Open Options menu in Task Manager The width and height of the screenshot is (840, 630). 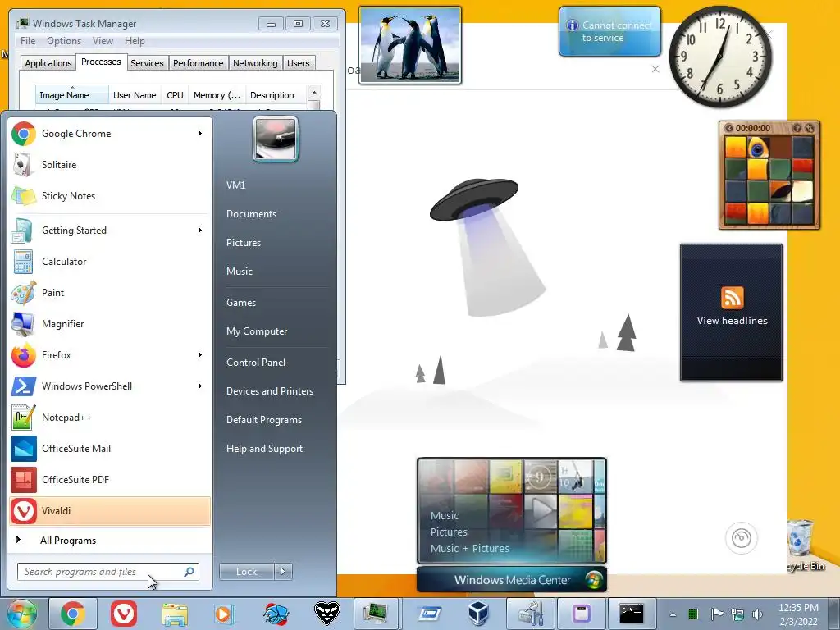click(64, 41)
